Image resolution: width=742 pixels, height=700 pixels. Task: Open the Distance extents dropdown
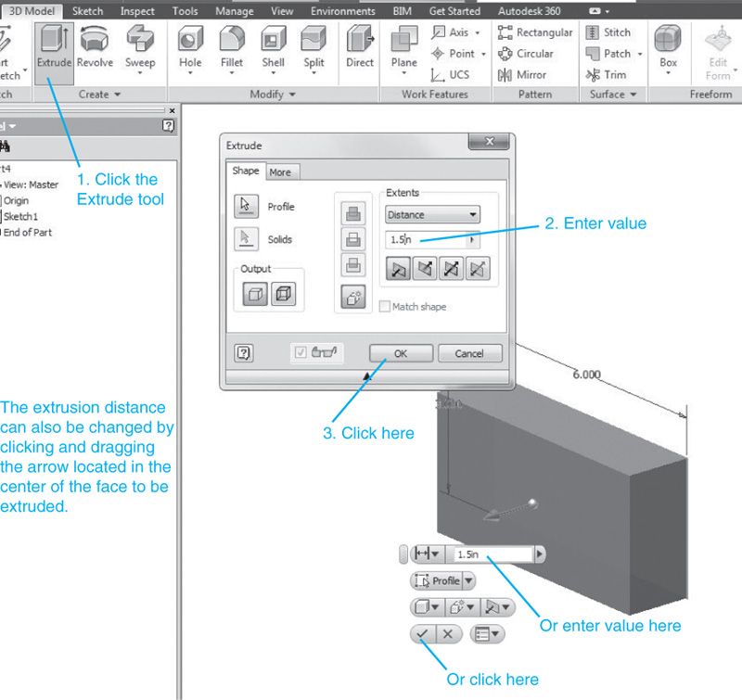click(x=432, y=215)
